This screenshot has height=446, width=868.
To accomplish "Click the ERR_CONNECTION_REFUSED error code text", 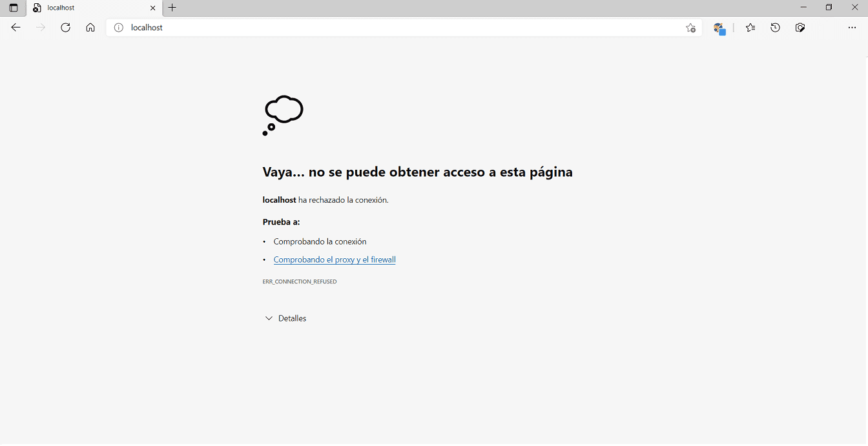I will tap(300, 281).
